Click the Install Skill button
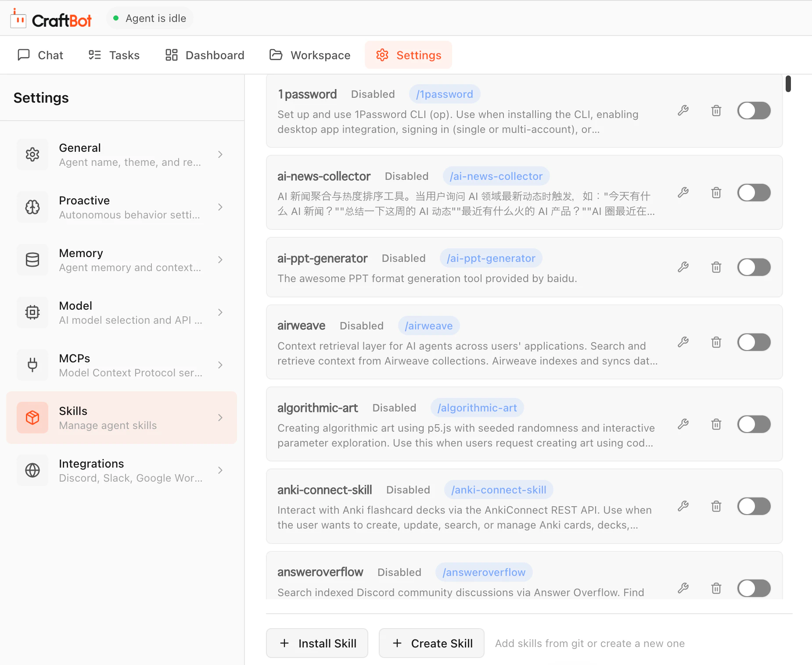The width and height of the screenshot is (812, 665). (317, 643)
